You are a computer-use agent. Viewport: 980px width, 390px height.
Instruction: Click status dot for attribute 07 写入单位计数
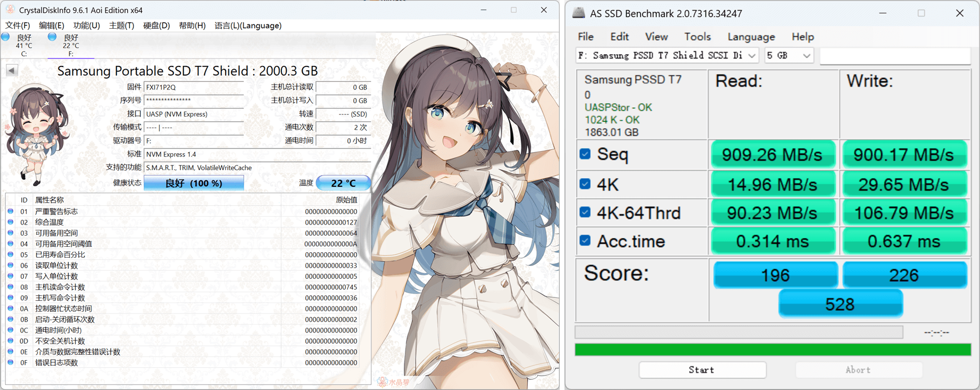(11, 276)
